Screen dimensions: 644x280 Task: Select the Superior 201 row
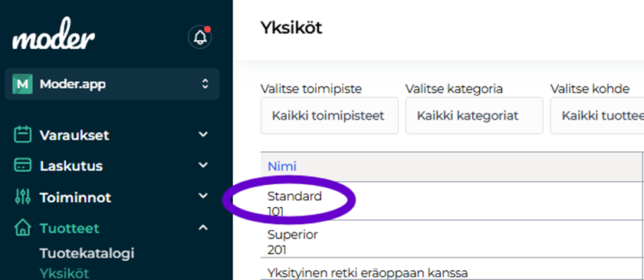452,239
